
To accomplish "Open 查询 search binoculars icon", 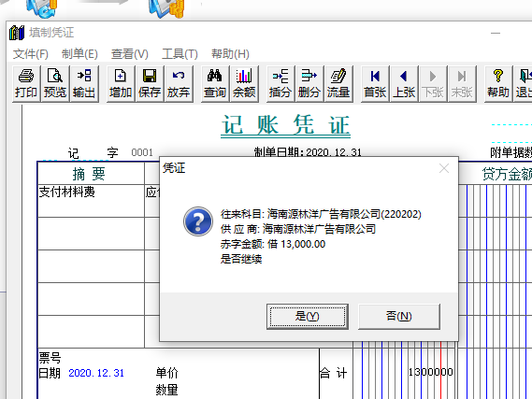I will click(x=215, y=84).
